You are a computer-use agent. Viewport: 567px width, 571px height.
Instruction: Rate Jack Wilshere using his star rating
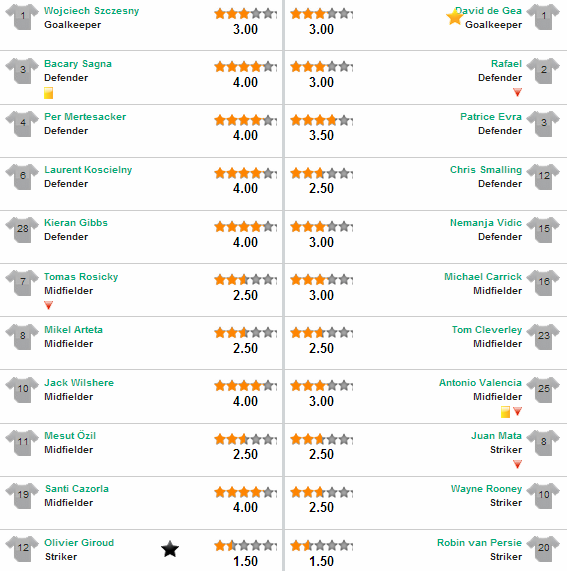point(245,385)
